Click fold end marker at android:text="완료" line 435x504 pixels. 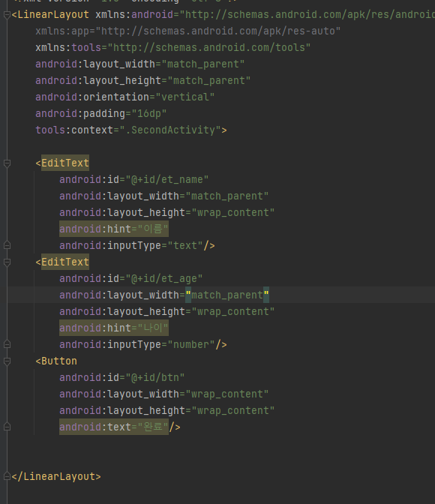[7, 427]
